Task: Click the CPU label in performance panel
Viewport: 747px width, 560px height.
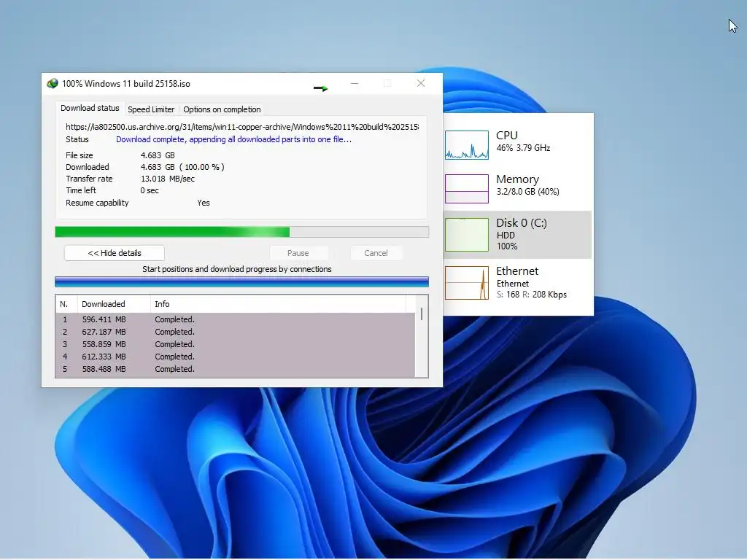Action: coord(507,135)
